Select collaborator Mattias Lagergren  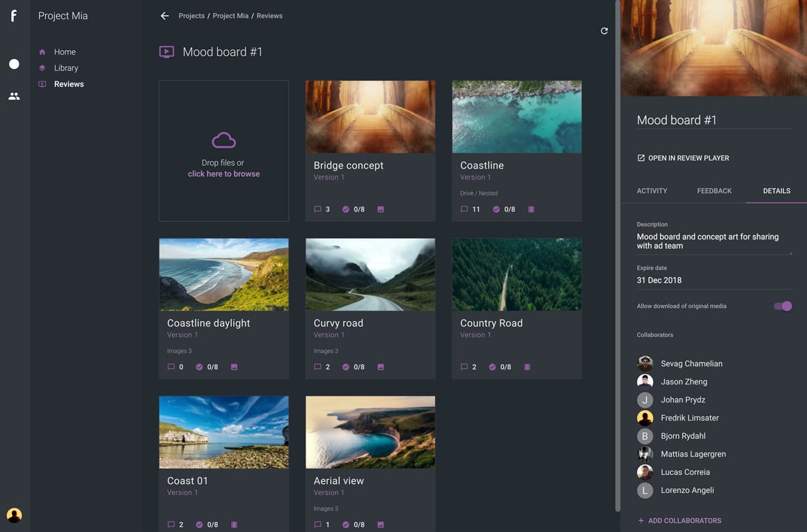[681, 454]
